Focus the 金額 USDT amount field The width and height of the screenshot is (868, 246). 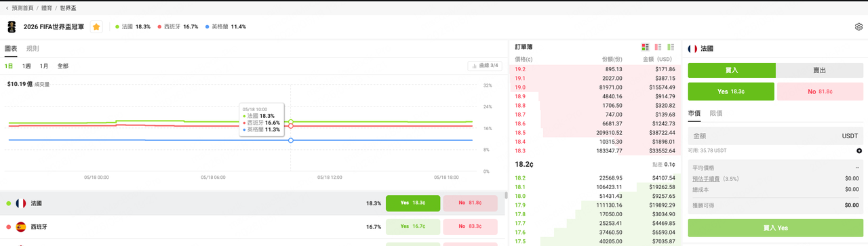775,136
